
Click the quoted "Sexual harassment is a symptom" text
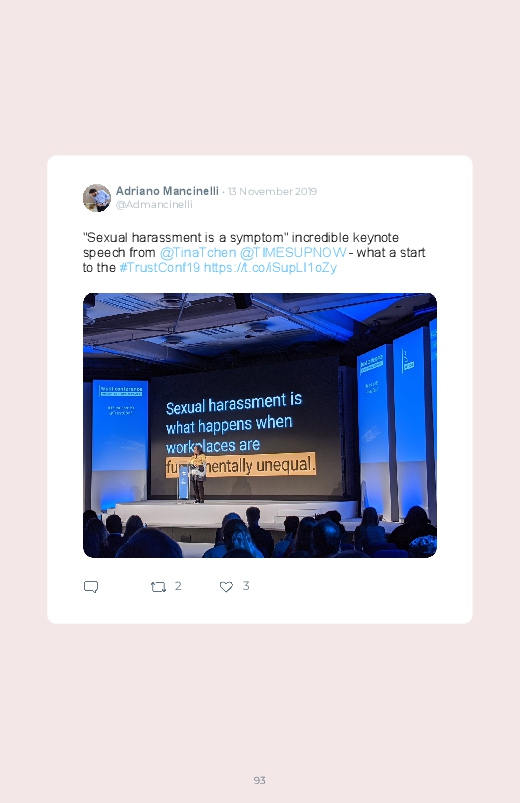pyautogui.click(x=185, y=238)
